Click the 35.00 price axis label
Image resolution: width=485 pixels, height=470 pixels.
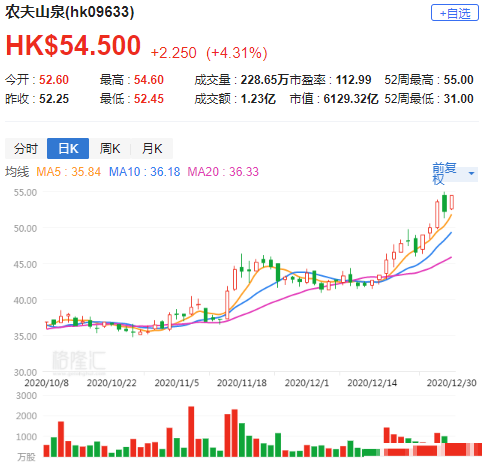click(25, 336)
